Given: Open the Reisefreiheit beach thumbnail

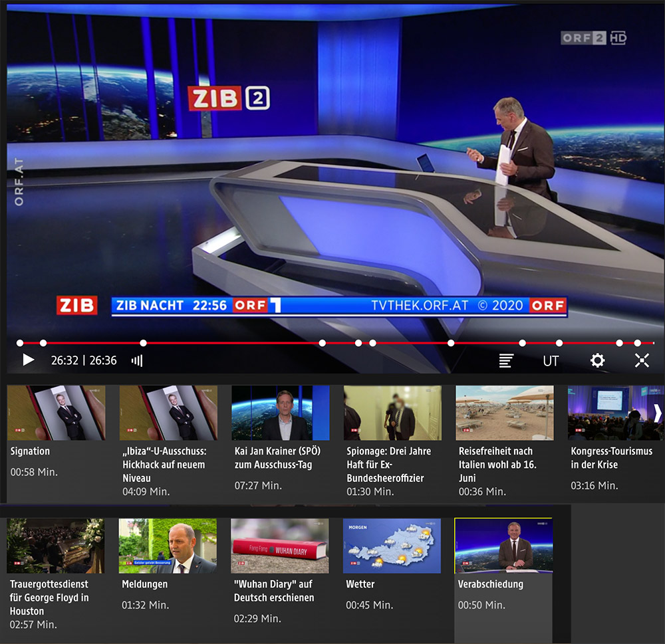Looking at the screenshot, I should [x=505, y=413].
